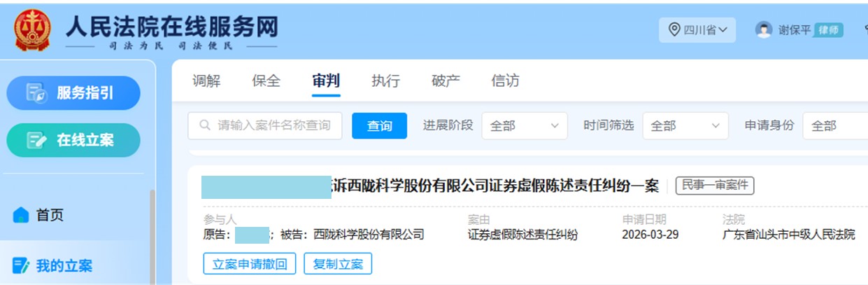
Task: Open 我的立案 in the sidebar
Action: coord(76,265)
